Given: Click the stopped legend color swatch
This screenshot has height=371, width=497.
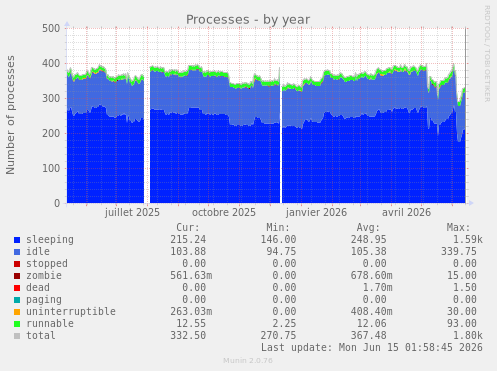Looking at the screenshot, I should click(x=17, y=264).
